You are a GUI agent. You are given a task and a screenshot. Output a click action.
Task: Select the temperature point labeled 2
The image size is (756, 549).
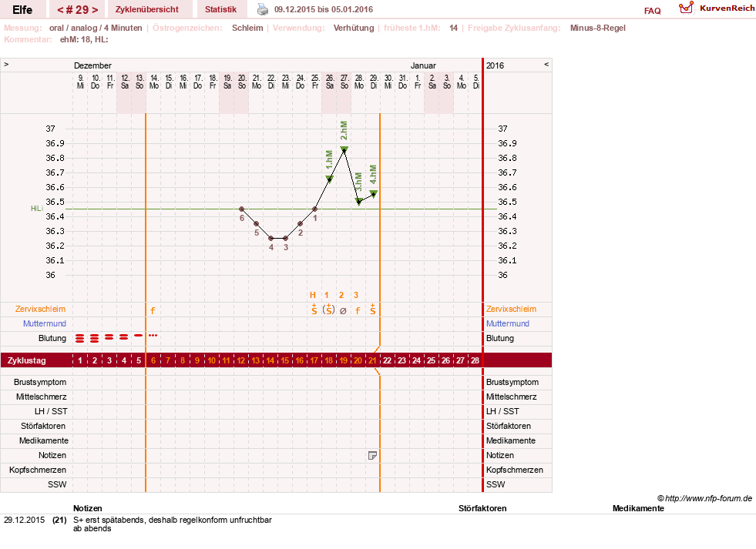click(301, 223)
